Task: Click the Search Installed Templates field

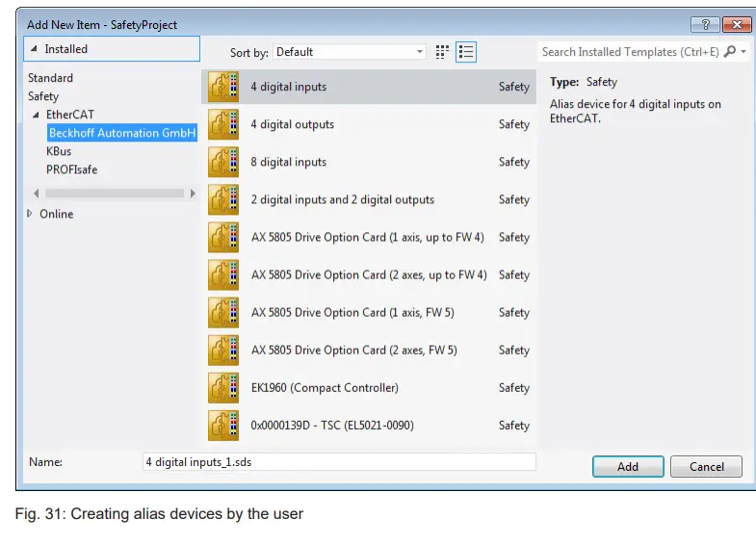Action: pyautogui.click(x=630, y=52)
